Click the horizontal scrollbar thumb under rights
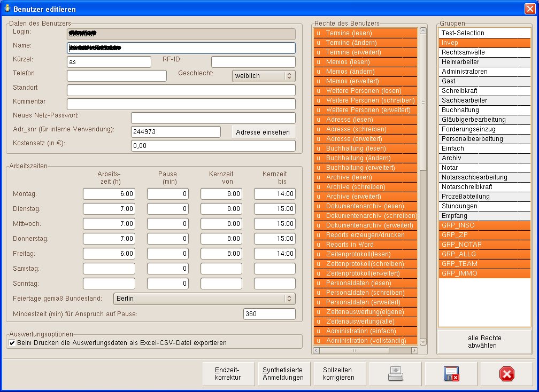The width and height of the screenshot is (539, 392). coord(355,350)
